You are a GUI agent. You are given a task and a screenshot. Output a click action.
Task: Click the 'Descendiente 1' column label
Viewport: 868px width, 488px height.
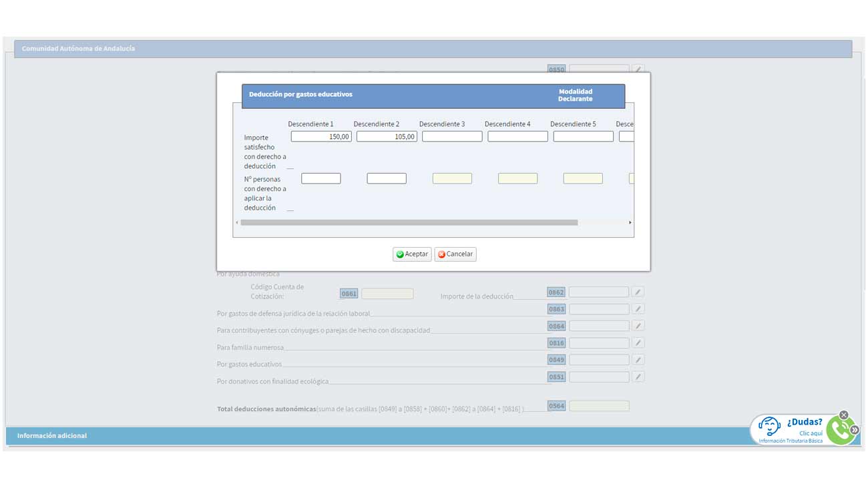[310, 124]
